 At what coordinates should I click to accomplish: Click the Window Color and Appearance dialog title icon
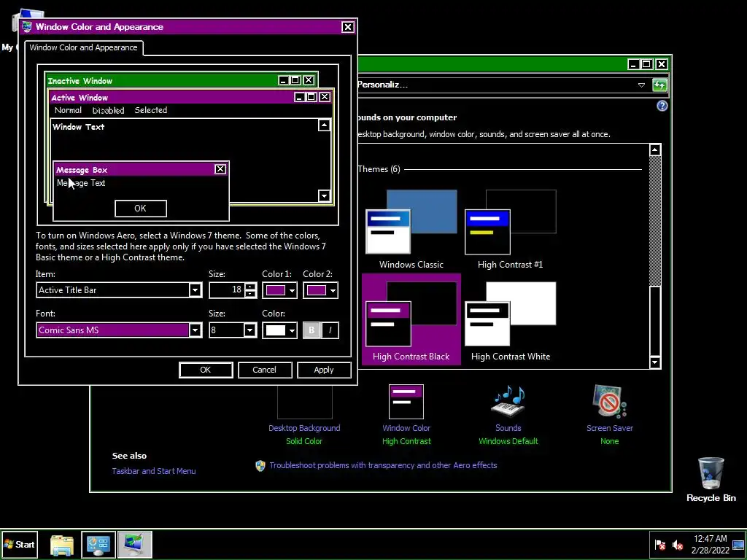tap(27, 27)
